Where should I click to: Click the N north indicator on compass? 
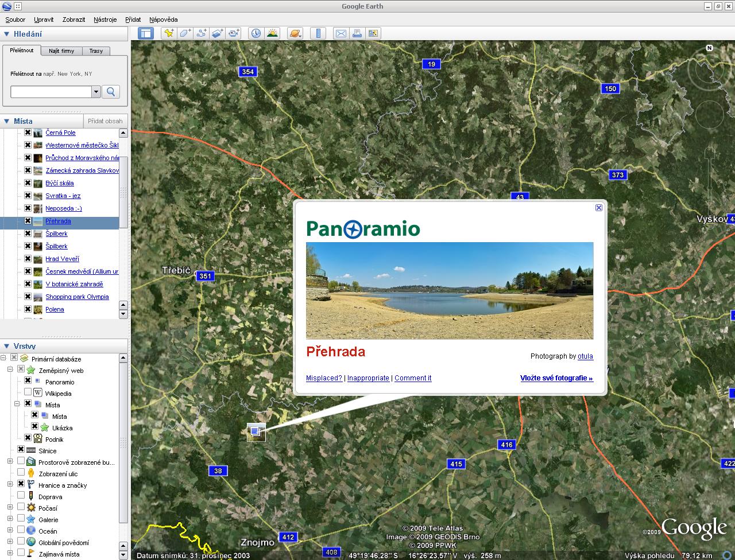click(710, 48)
